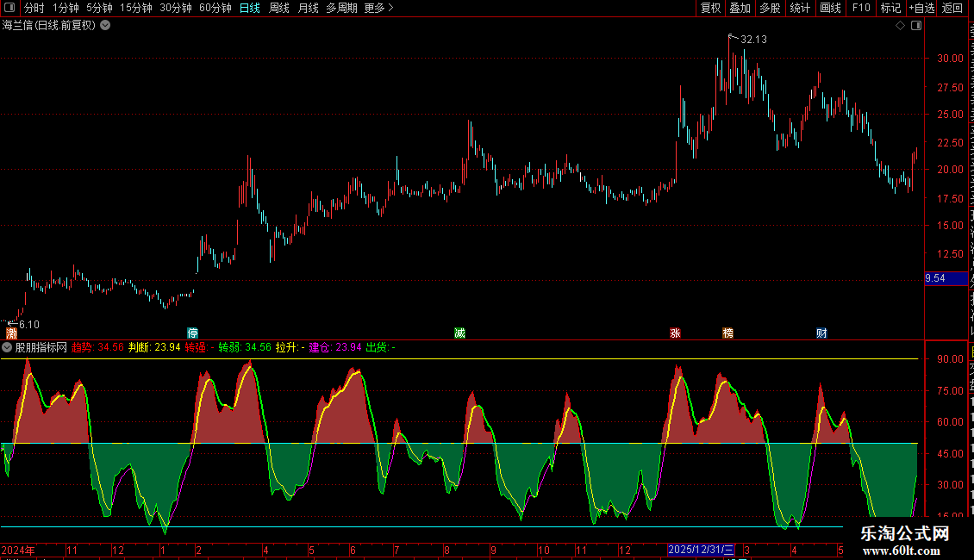Switch to 1分钟 period
The height and width of the screenshot is (560, 974).
[x=66, y=8]
